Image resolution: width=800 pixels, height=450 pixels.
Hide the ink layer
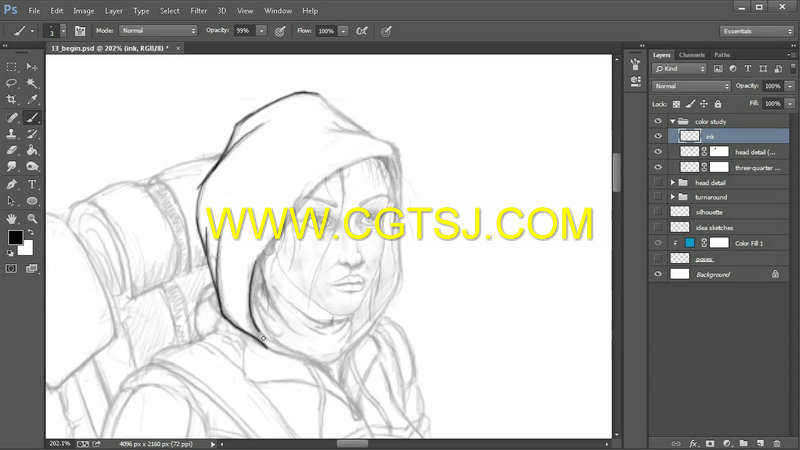(x=658, y=136)
